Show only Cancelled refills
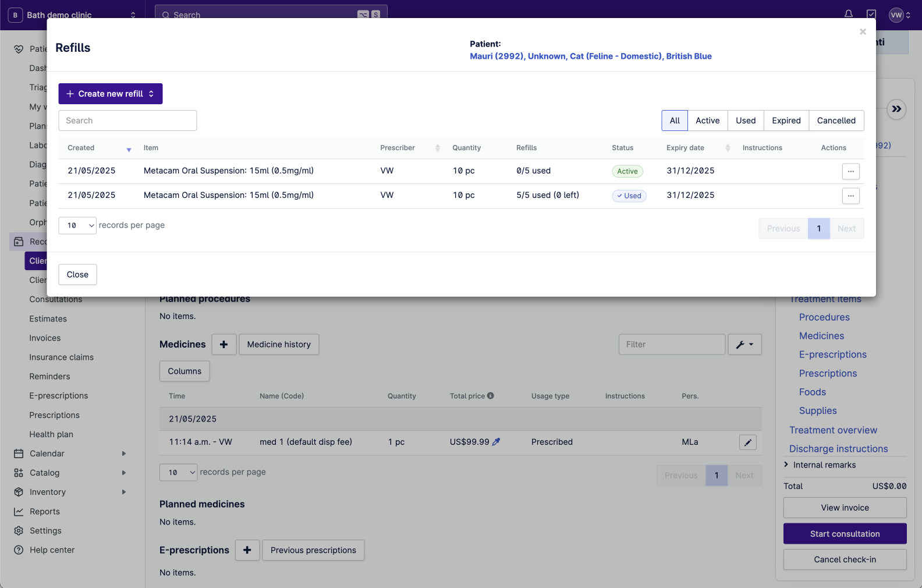 click(x=836, y=121)
